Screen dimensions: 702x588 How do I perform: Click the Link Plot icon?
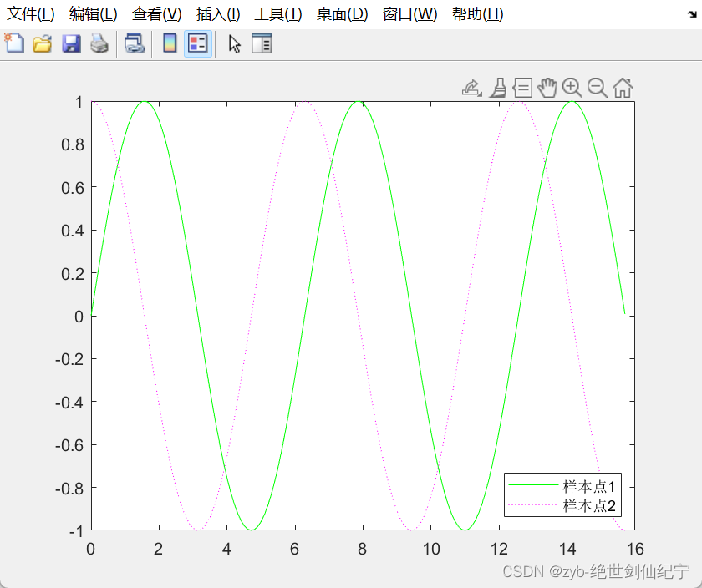[x=135, y=44]
